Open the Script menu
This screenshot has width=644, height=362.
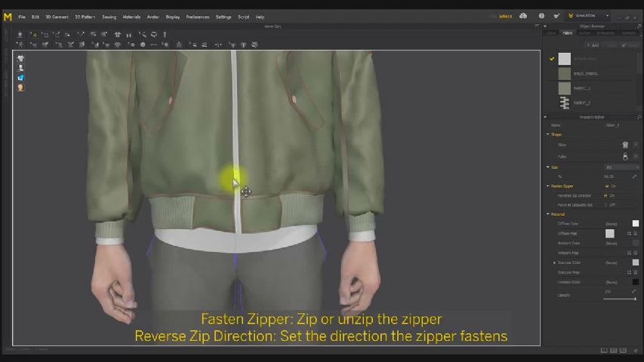(244, 17)
